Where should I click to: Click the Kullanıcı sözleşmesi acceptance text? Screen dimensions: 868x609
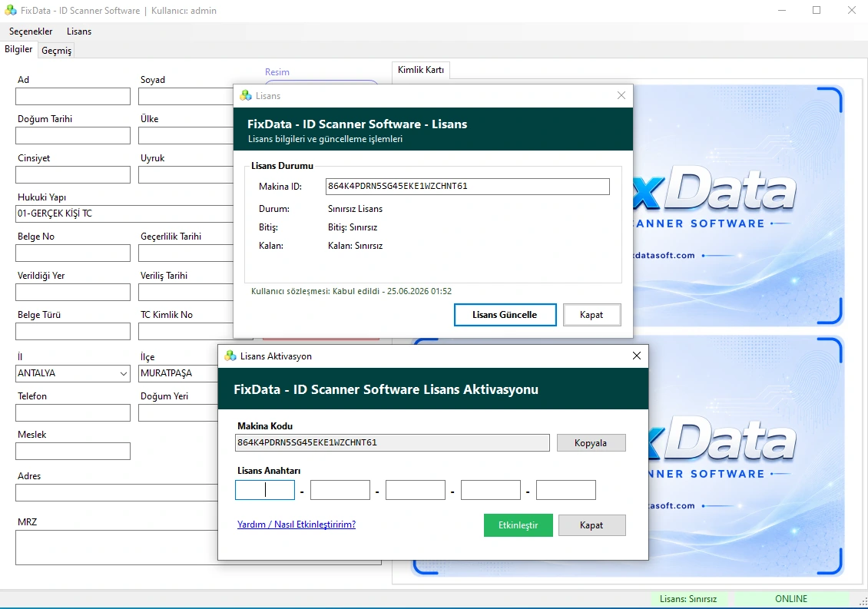(352, 291)
